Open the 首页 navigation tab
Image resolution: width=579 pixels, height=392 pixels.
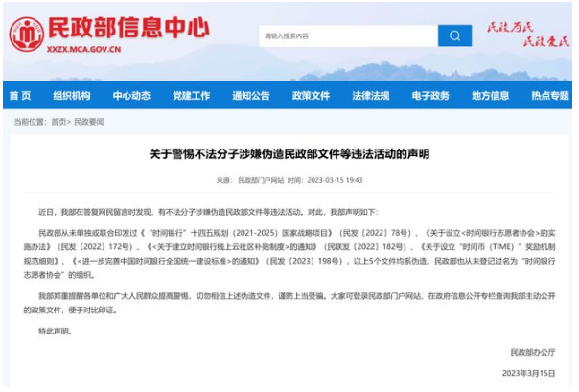(x=20, y=96)
